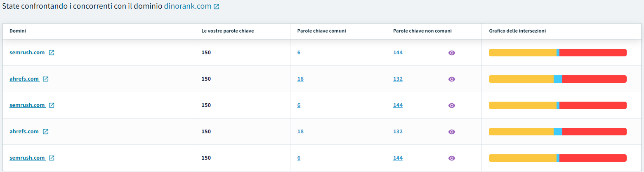644x172 pixels.
Task: Open external link icon beside dinorank.com
Action: click(217, 7)
